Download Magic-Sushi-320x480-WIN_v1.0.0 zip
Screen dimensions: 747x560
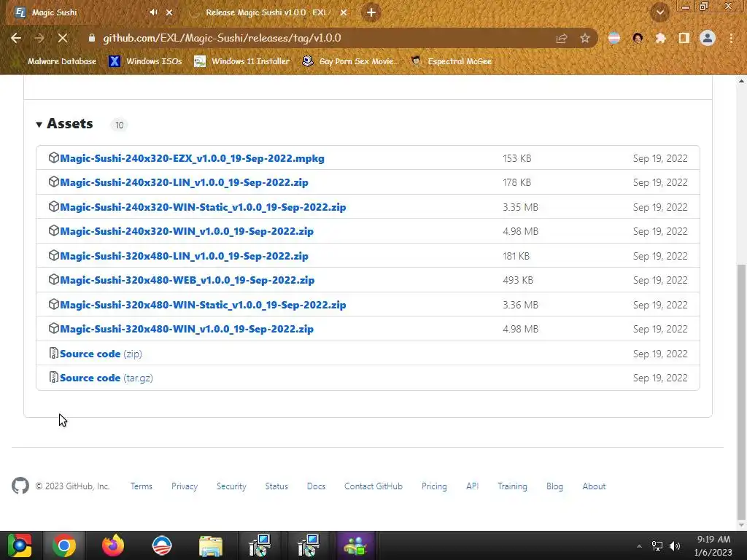[x=187, y=329]
